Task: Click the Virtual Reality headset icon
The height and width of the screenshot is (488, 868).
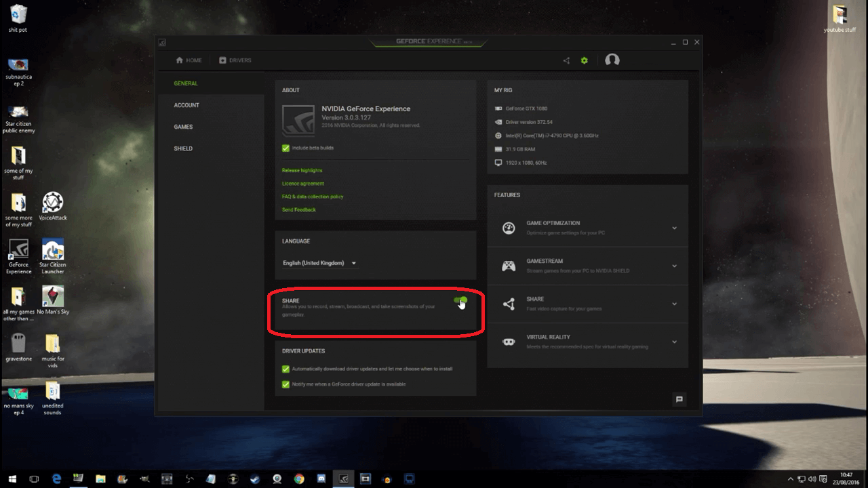Action: pyautogui.click(x=509, y=342)
